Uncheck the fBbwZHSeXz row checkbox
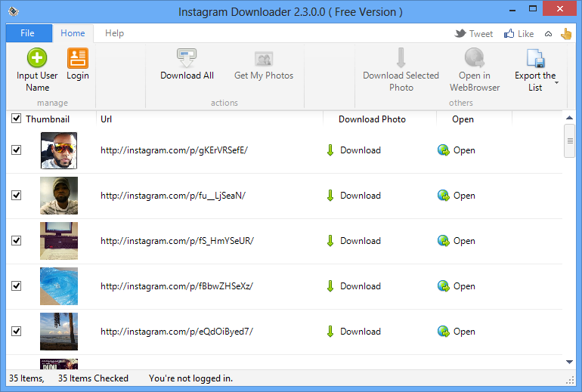The width and height of the screenshot is (582, 392). tap(16, 286)
